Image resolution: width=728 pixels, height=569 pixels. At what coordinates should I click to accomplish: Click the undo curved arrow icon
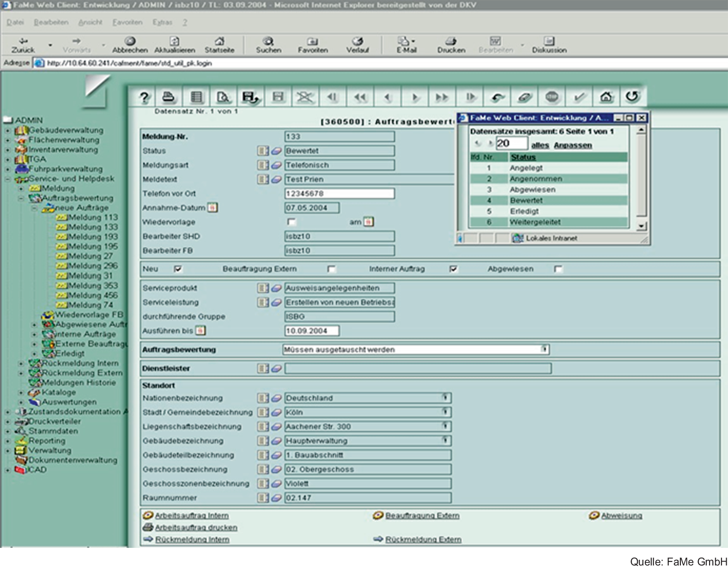tap(497, 97)
